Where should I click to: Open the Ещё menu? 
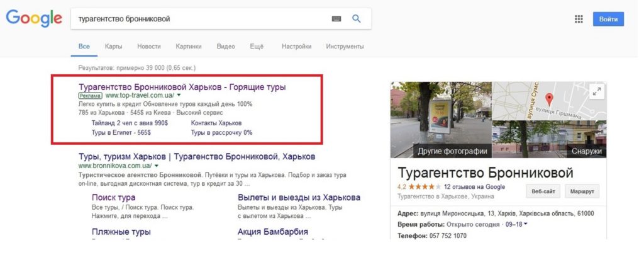[x=257, y=47]
